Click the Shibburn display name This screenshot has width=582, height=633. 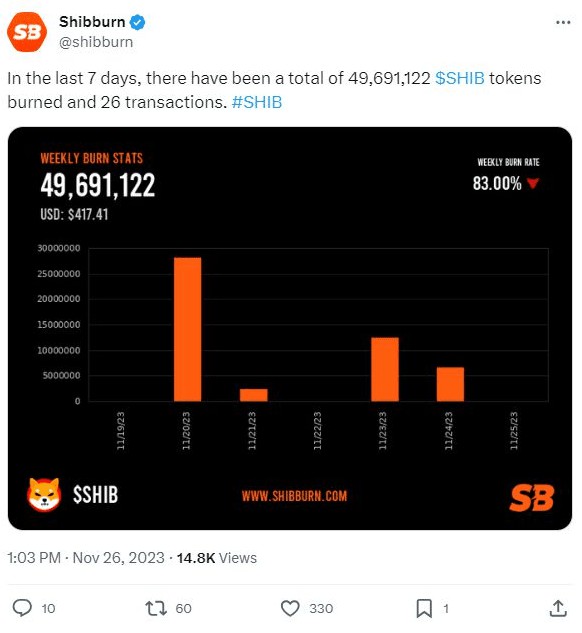tap(92, 22)
